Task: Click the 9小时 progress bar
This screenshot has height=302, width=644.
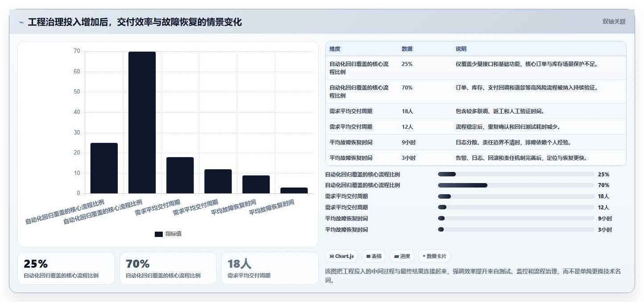Action: click(516, 218)
